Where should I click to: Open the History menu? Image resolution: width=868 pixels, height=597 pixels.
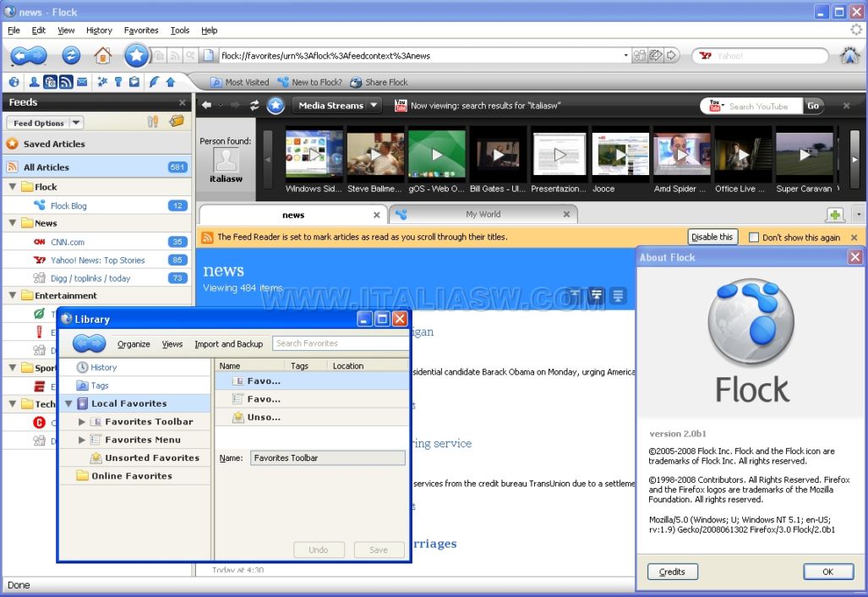(x=99, y=30)
